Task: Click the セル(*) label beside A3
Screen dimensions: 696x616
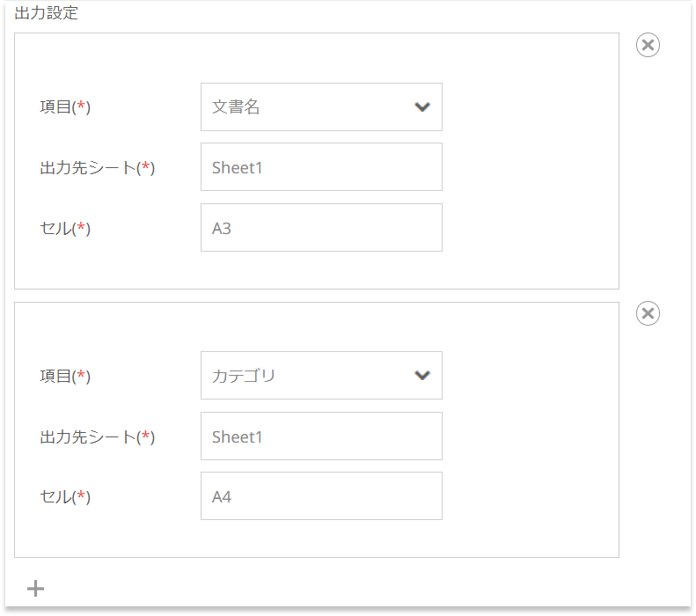Action: 65,228
